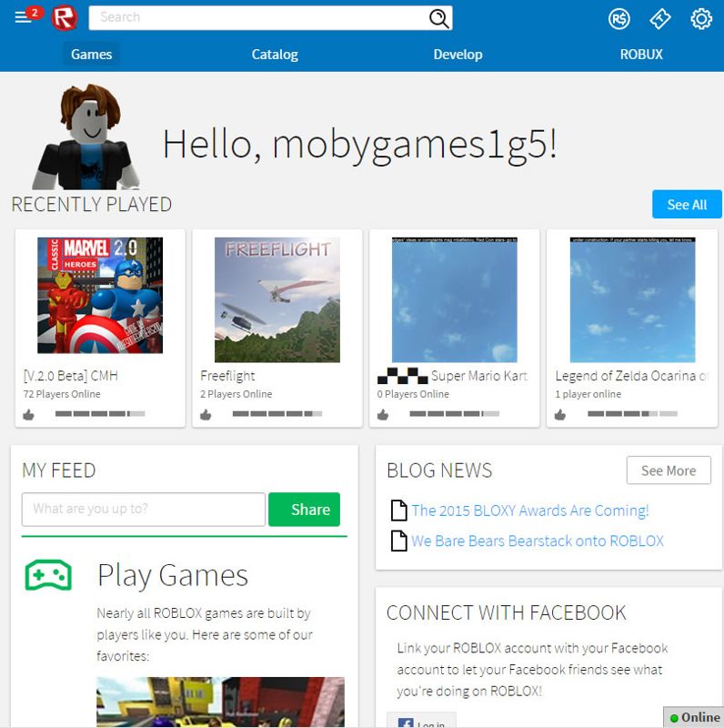Click the Super Mario Kart rating bar
This screenshot has width=724, height=728.
click(x=455, y=414)
